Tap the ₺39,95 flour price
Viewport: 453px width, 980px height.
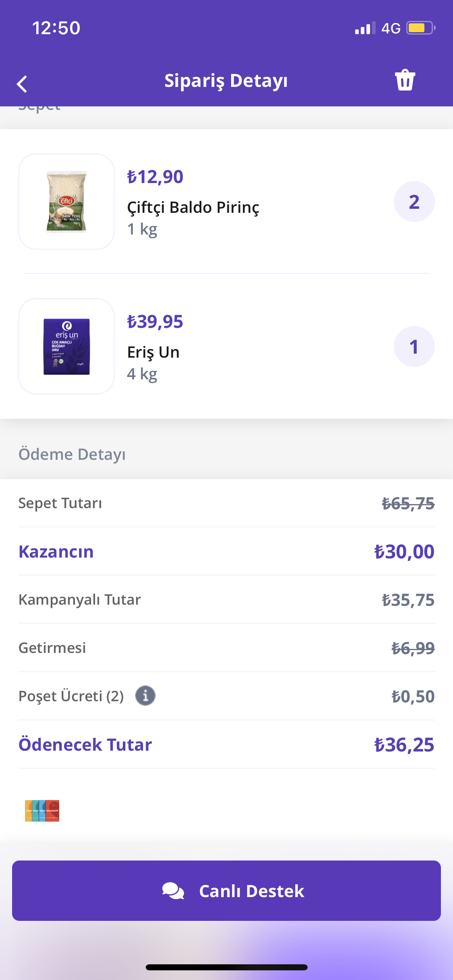155,322
